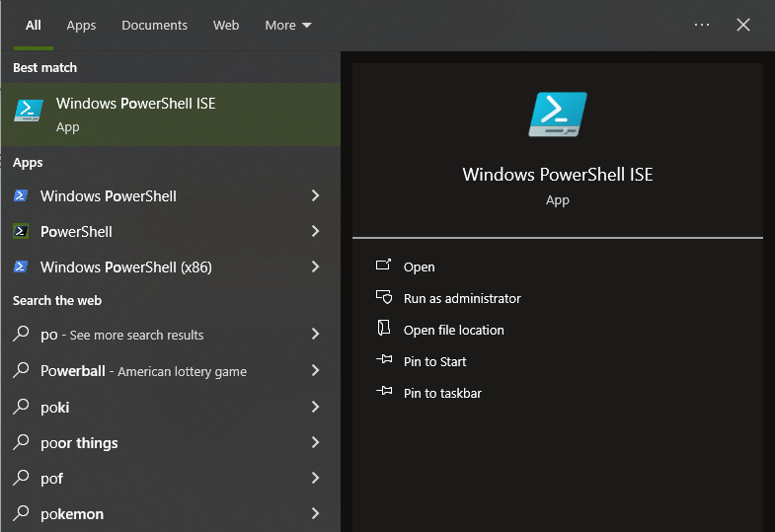Choose Pin to taskbar
775x532 pixels.
click(442, 394)
